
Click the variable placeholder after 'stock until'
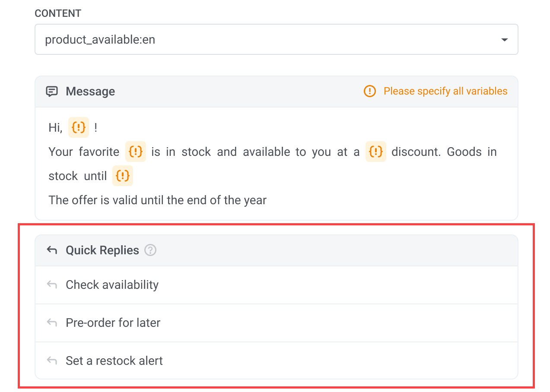(x=123, y=176)
